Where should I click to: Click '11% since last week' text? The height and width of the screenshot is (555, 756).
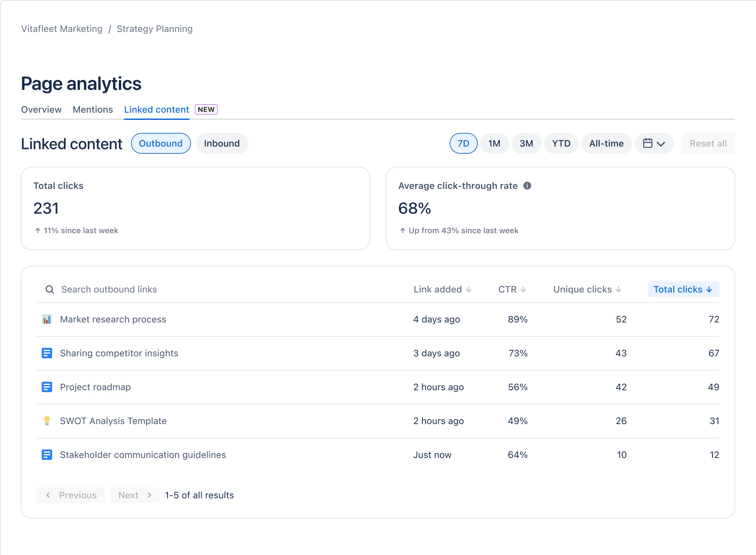81,231
